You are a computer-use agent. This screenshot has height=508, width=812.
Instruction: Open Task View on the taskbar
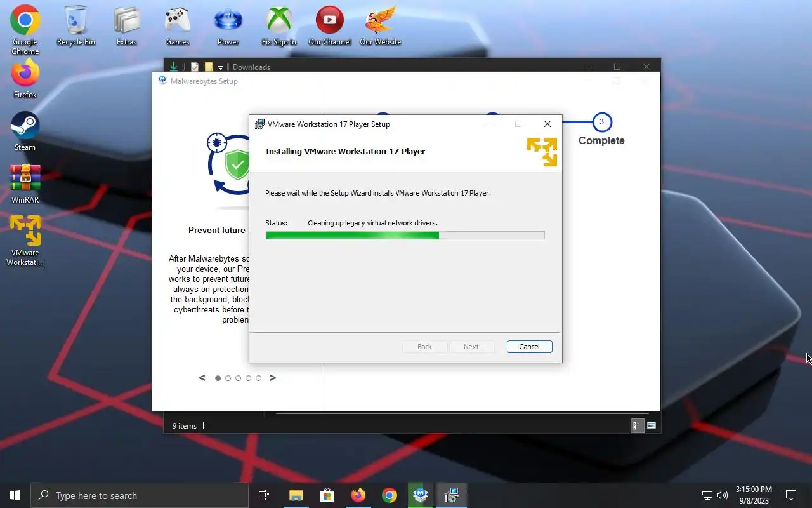(x=264, y=495)
